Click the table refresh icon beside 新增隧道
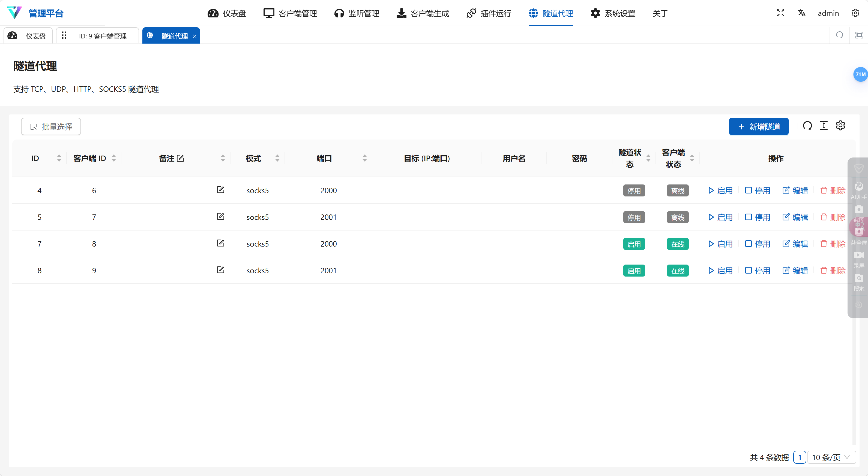 click(x=807, y=126)
